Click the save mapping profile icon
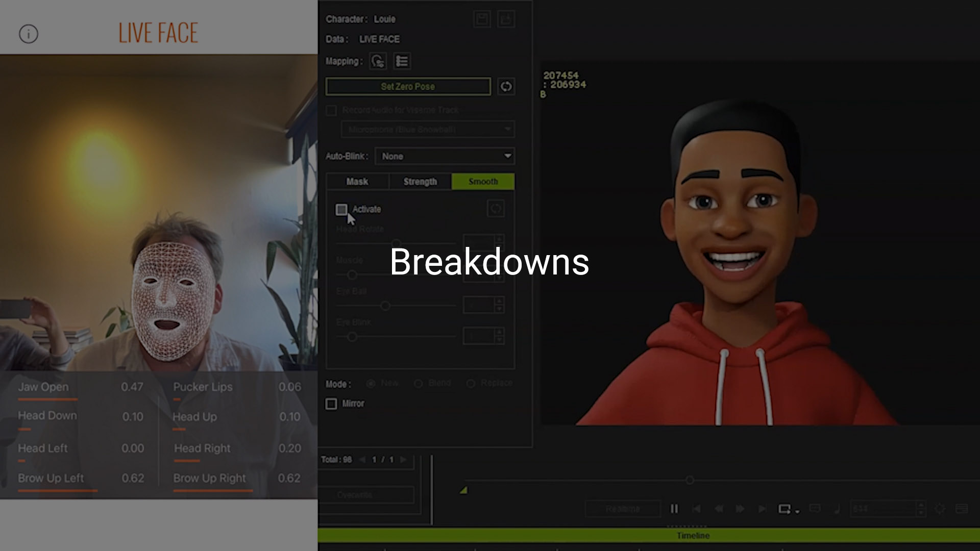 (x=482, y=19)
